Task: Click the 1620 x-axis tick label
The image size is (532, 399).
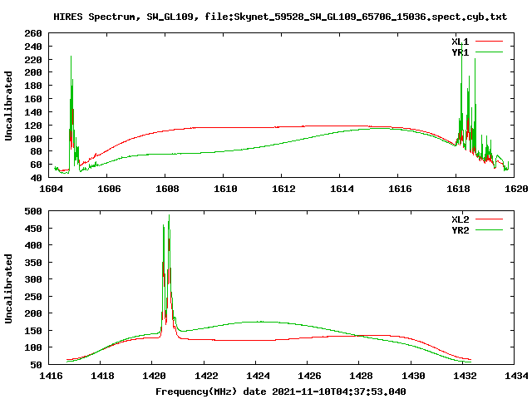Action: (516, 189)
